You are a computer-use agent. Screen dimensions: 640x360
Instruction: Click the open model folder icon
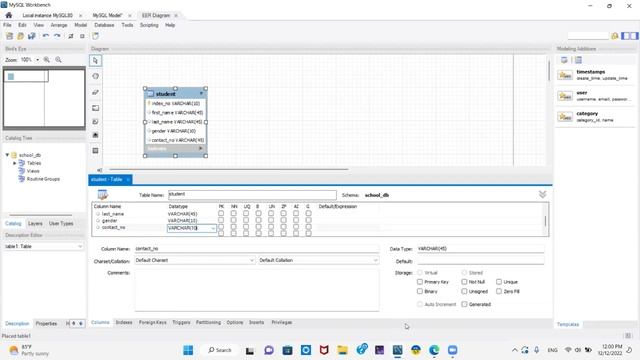coord(20,36)
